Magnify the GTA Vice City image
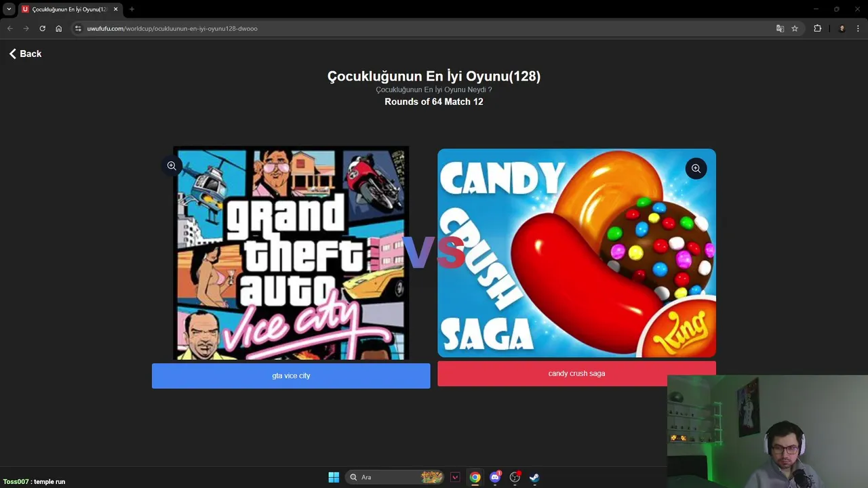 tap(172, 165)
